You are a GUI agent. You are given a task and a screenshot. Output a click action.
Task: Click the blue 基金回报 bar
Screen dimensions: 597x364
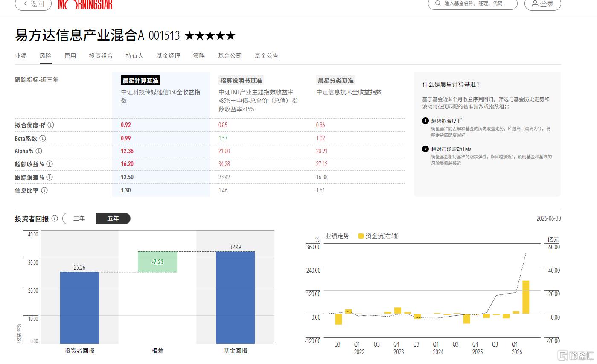(x=236, y=297)
